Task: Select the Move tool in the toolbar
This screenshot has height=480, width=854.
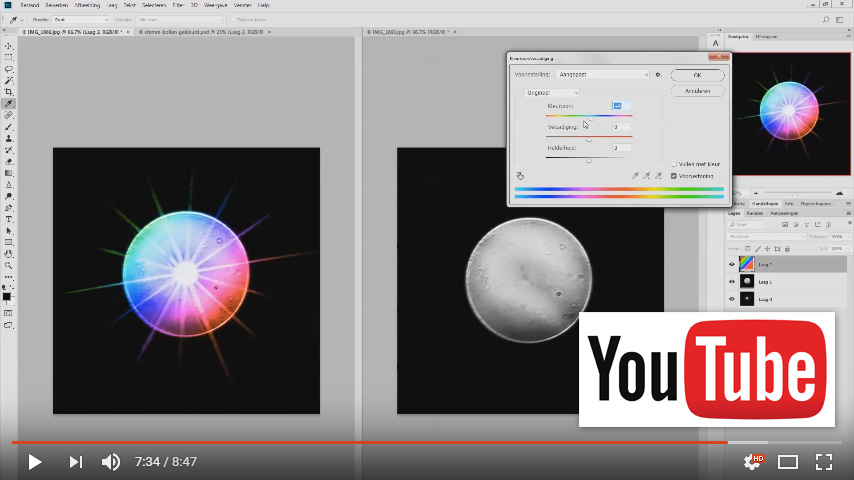Action: pos(9,46)
